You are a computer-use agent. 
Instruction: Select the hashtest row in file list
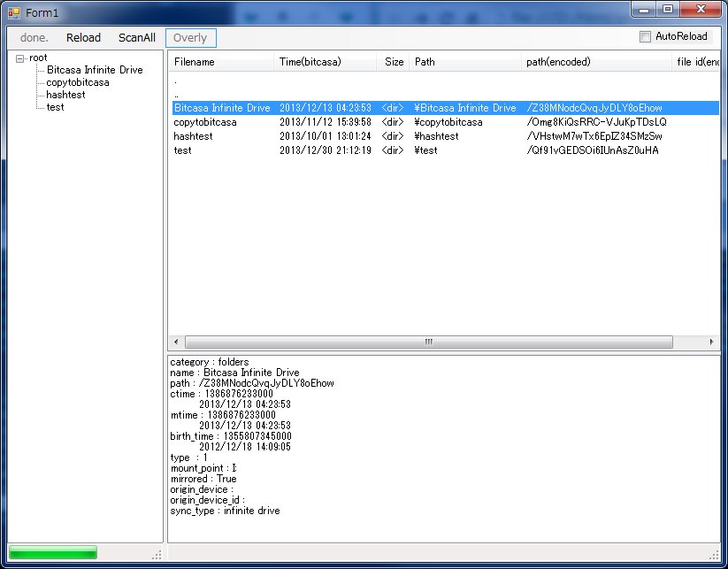pyautogui.click(x=193, y=136)
